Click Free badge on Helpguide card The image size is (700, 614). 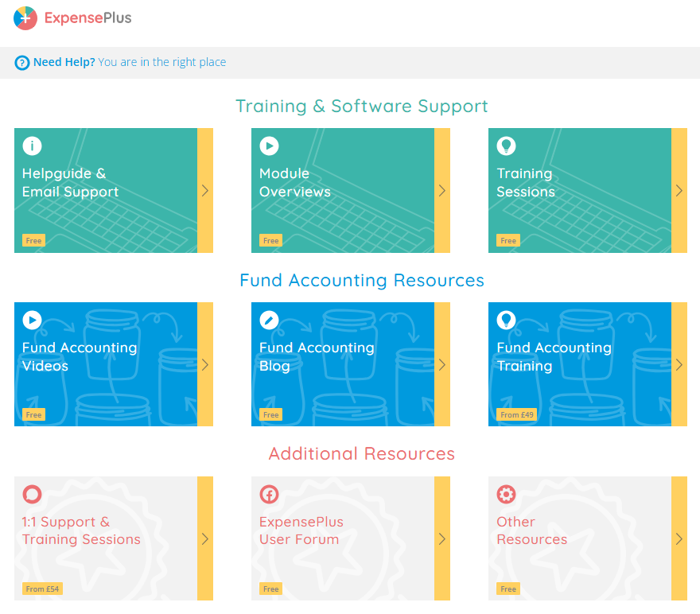[x=33, y=240]
